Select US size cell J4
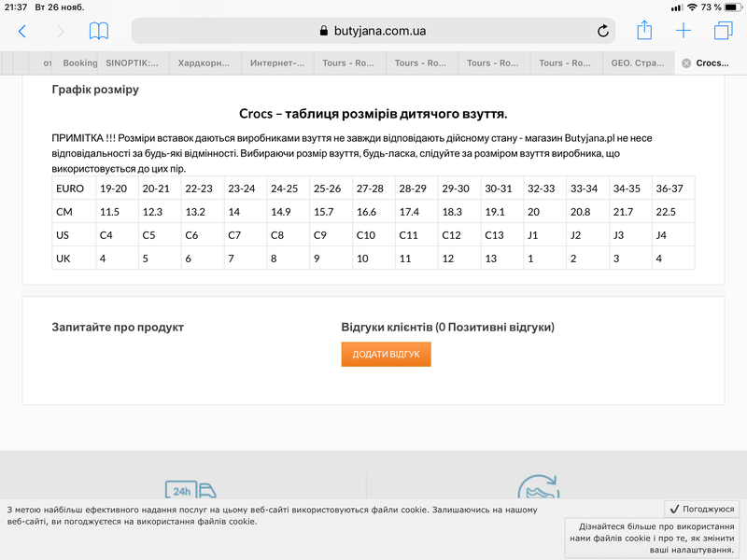747x560 pixels. [673, 235]
